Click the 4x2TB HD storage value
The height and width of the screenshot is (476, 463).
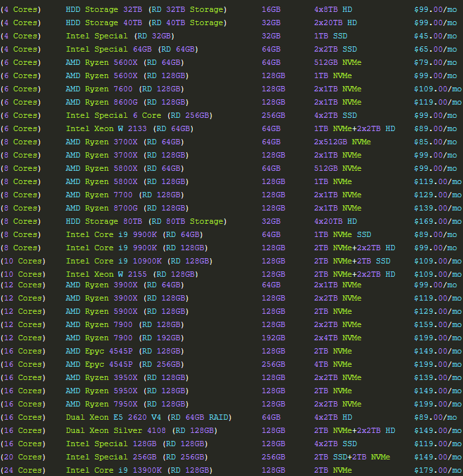[x=333, y=418]
